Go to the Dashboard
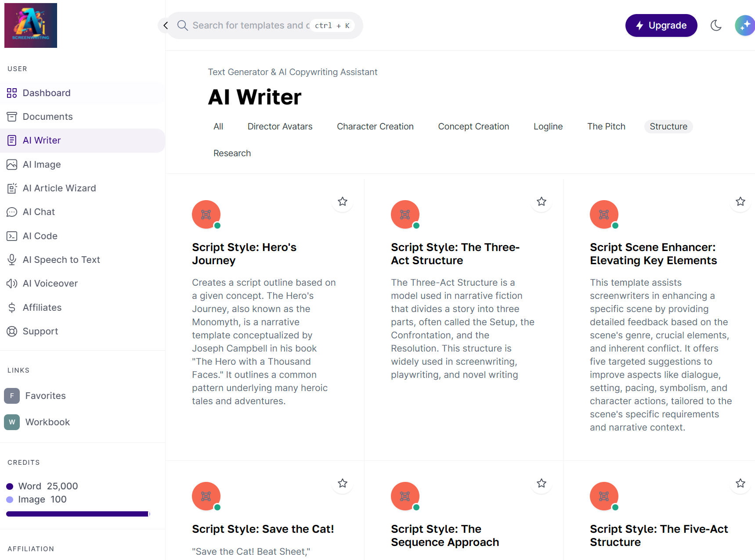755x560 pixels. [x=47, y=93]
